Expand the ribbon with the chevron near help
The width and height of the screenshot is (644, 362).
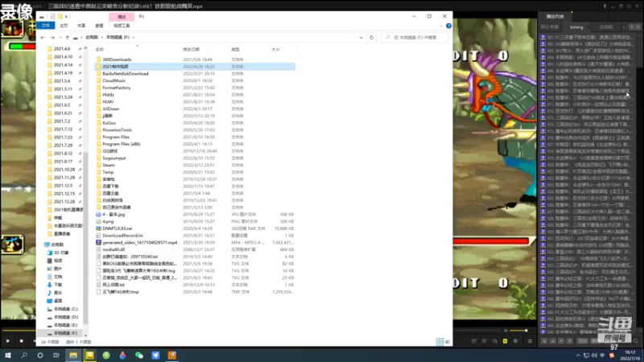click(441, 26)
